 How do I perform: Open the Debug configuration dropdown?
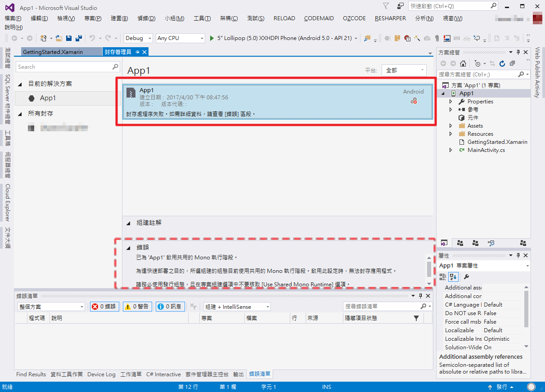pos(138,38)
